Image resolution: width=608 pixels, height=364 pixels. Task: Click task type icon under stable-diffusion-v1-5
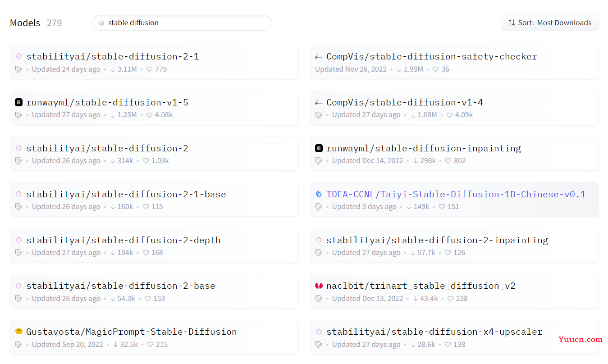pos(18,115)
